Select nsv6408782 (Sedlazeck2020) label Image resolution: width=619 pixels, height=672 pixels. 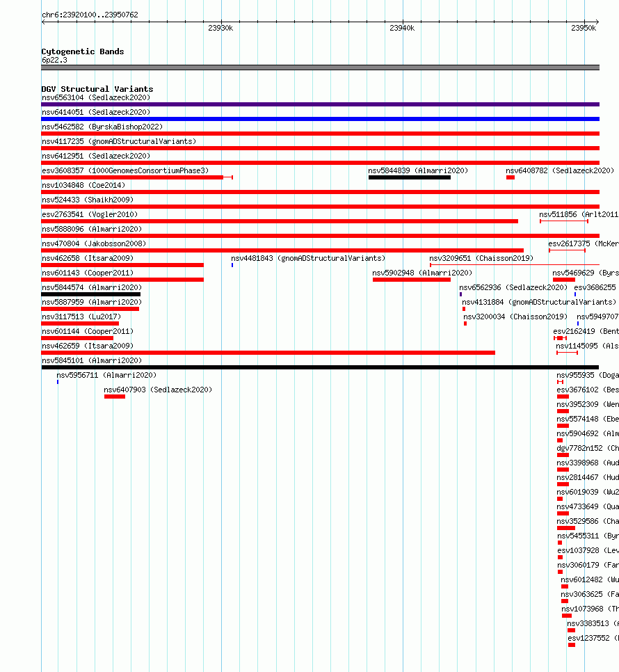click(560, 170)
